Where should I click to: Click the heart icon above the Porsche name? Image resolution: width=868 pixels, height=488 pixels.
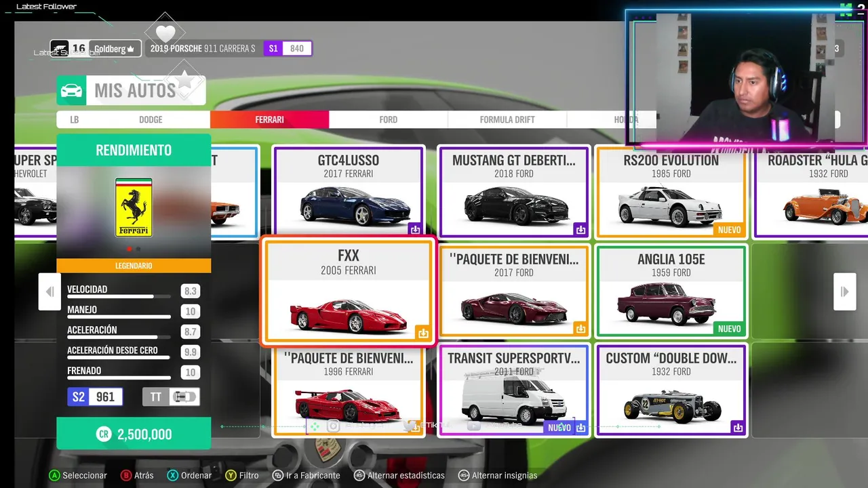point(165,33)
